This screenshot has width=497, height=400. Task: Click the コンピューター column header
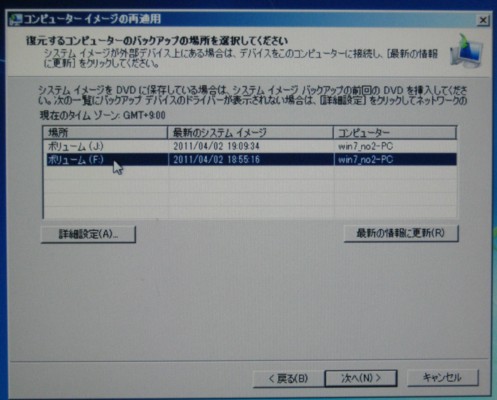[395, 133]
